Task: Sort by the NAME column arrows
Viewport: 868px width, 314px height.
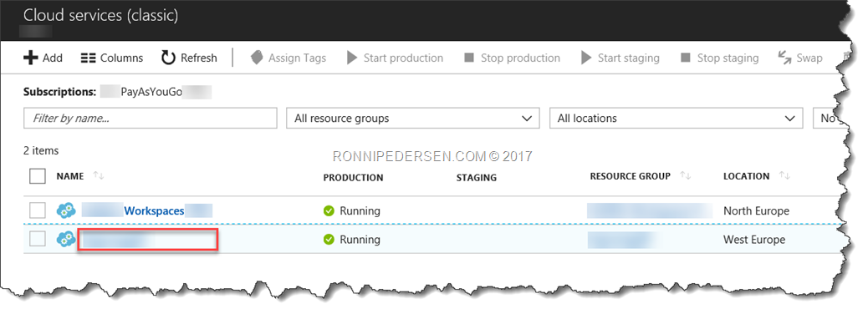Action: pyautogui.click(x=99, y=176)
